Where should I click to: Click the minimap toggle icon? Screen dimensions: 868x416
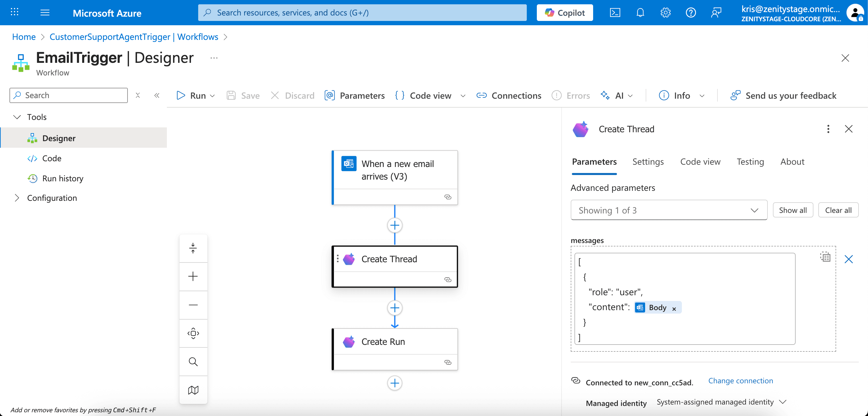pos(193,390)
